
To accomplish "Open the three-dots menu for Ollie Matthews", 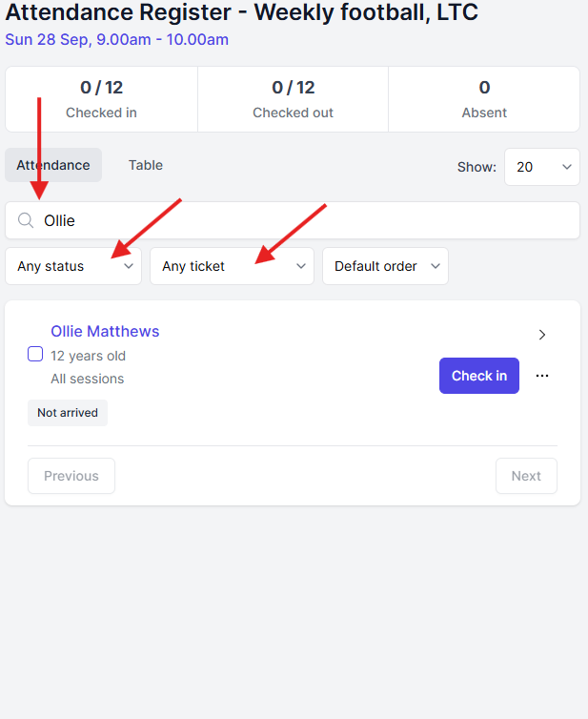I will 542,376.
